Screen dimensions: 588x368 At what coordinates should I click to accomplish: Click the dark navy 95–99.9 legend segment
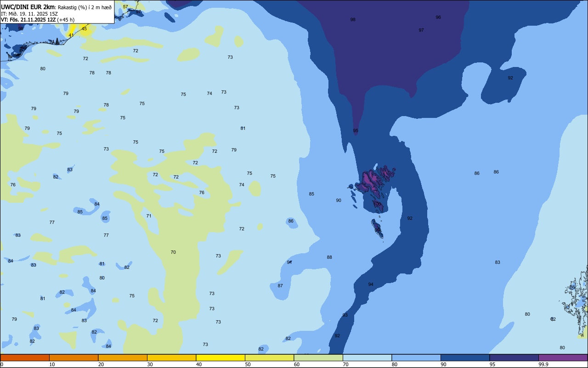pyautogui.click(x=514, y=357)
